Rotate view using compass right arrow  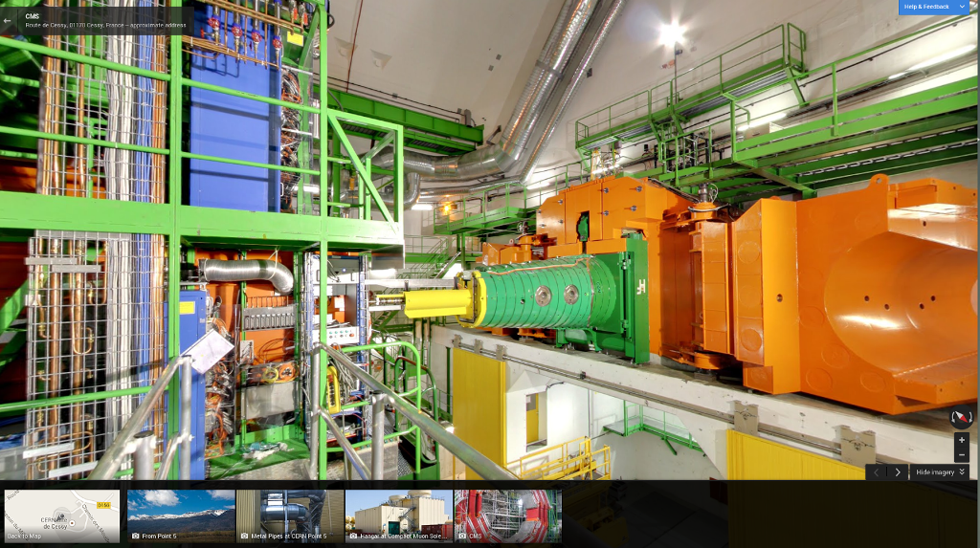[971, 417]
